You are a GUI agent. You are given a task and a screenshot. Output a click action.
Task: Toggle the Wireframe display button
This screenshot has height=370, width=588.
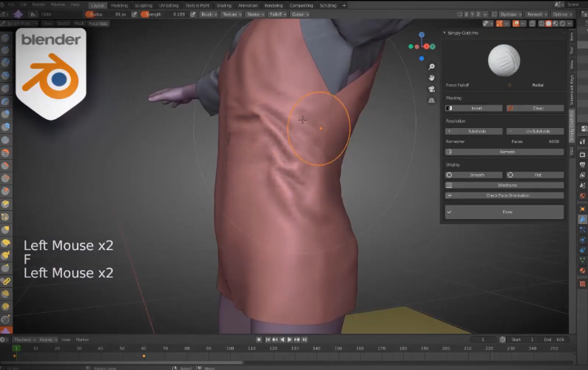click(x=504, y=186)
